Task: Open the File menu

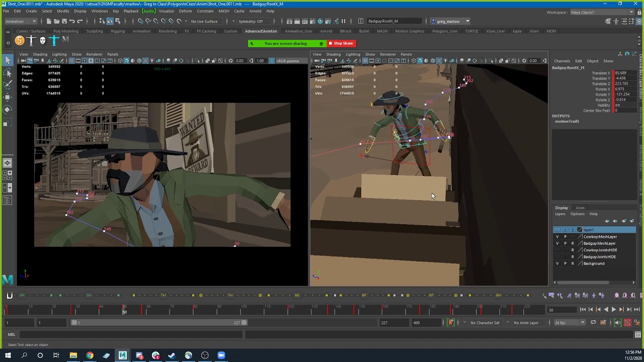Action: [x=6, y=11]
